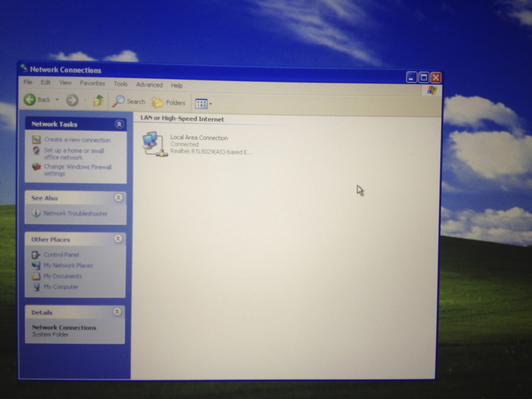Open the Network Troubleshooter link
This screenshot has width=532, height=399.
[76, 214]
